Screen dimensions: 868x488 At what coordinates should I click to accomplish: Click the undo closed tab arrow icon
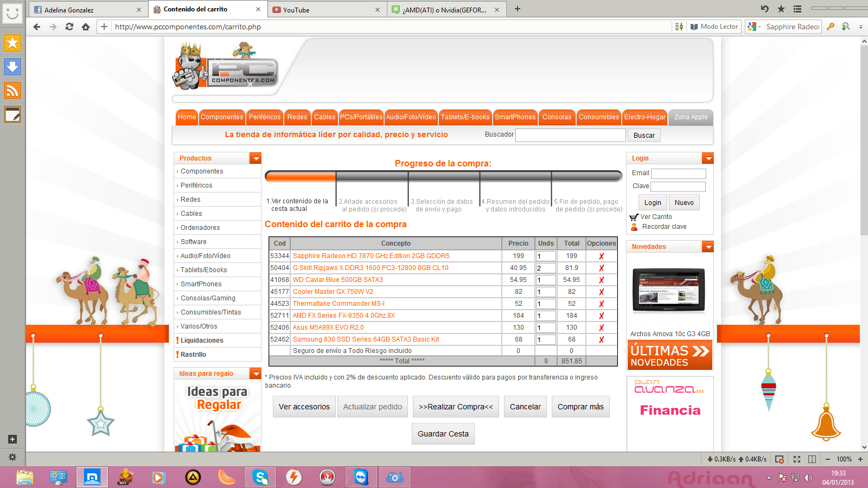click(x=765, y=9)
